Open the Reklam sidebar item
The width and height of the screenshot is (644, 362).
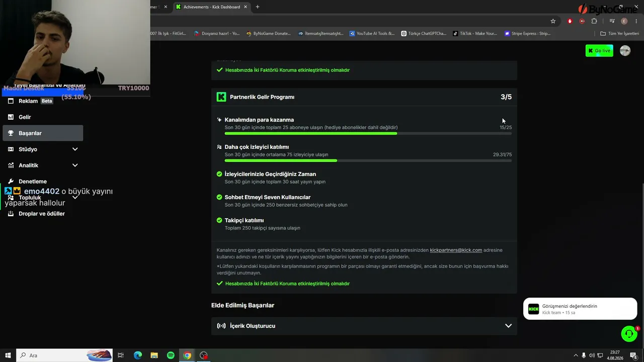(x=43, y=101)
